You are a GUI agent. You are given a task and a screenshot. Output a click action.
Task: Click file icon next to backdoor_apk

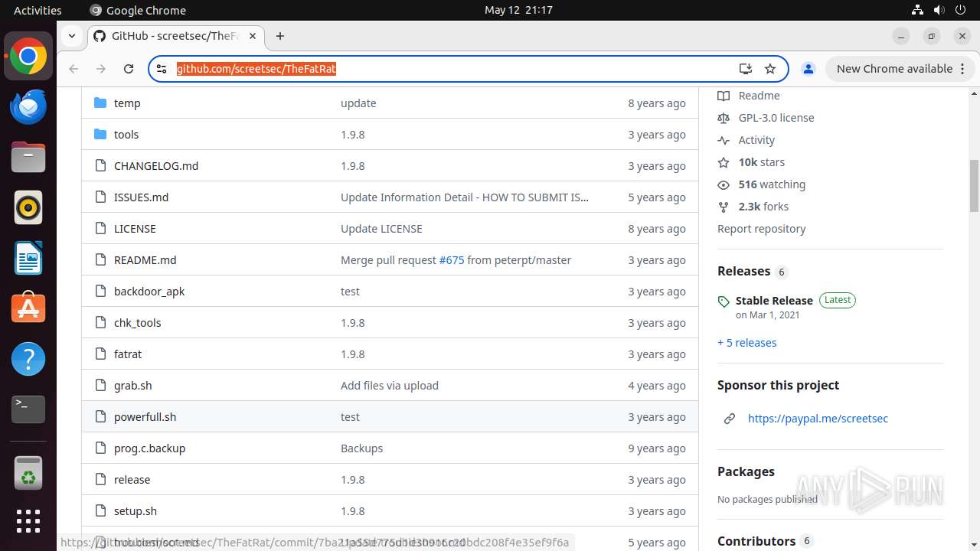coord(100,291)
